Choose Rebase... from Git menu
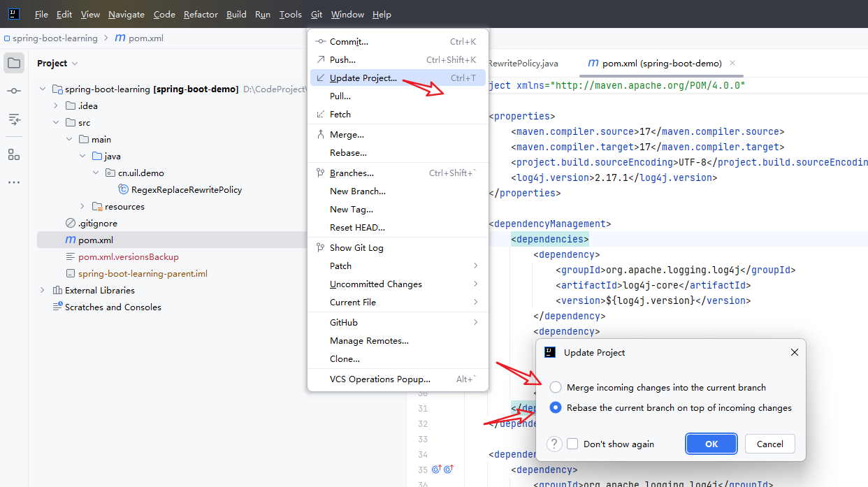The height and width of the screenshot is (487, 868). tap(398, 152)
